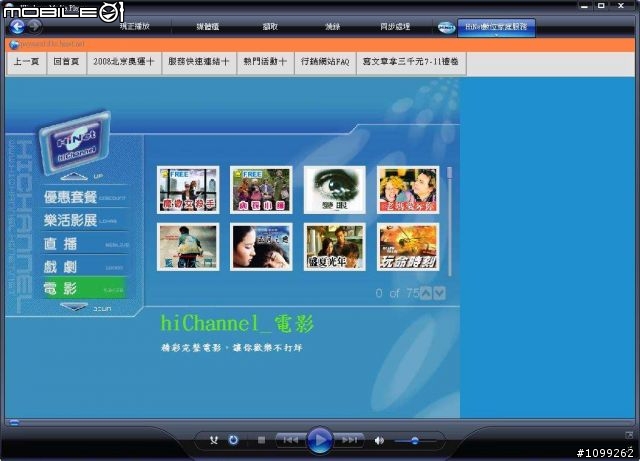Expand the 熱門活動 hot events menu
Screen dimensions: 640x461
point(266,62)
